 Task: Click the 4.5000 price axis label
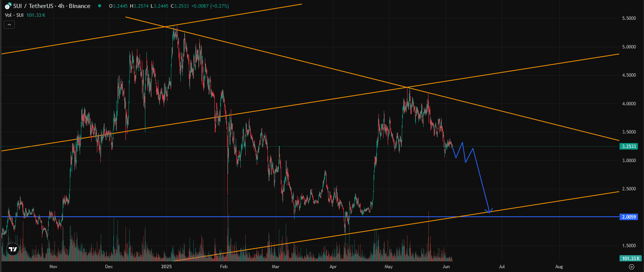pos(629,75)
